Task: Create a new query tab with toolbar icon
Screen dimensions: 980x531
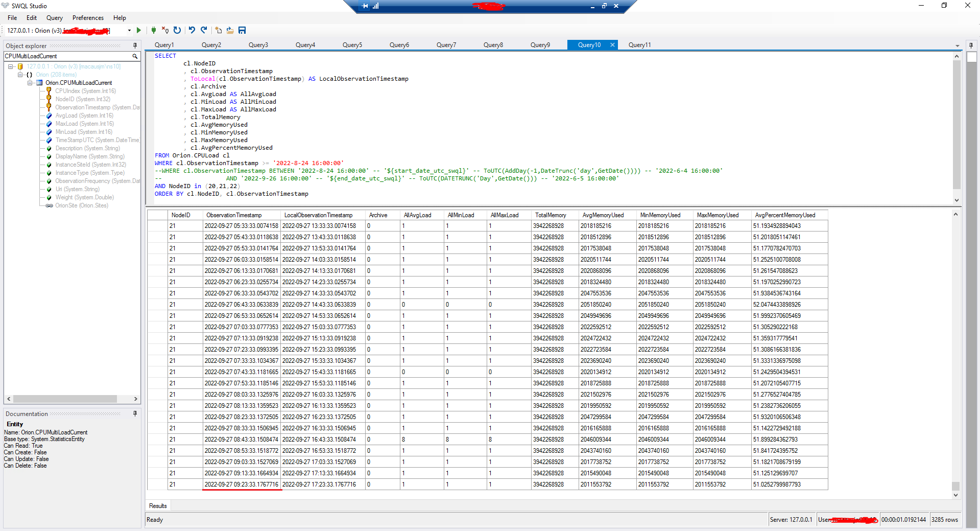Action: point(219,31)
